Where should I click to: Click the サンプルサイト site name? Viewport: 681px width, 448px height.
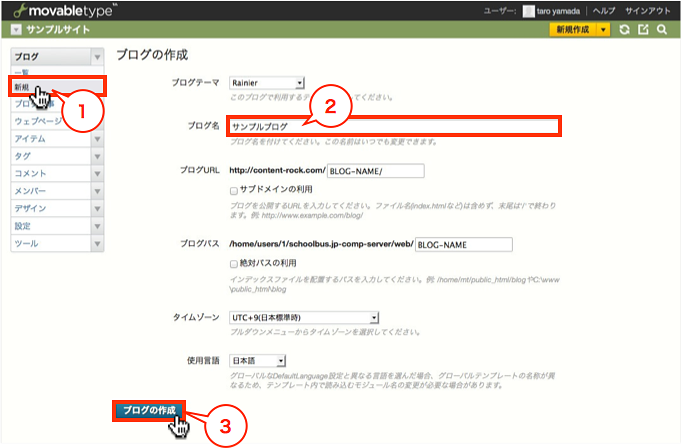click(58, 30)
